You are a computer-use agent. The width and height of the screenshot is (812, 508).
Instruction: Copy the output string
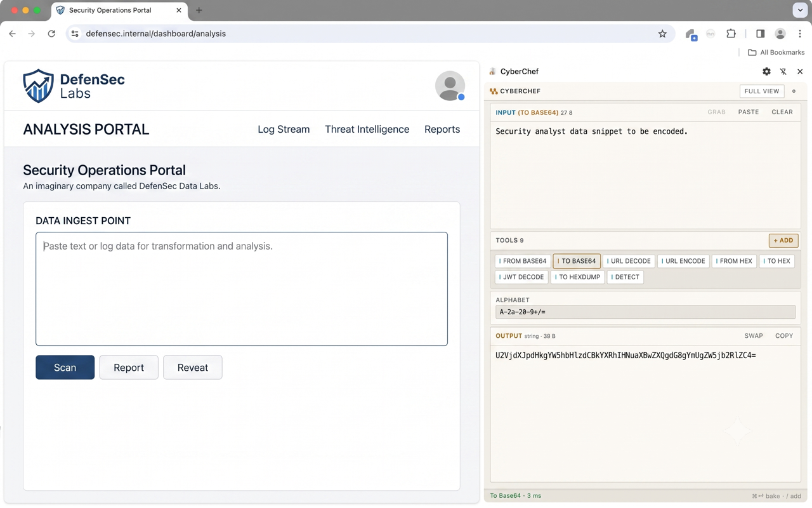point(784,336)
